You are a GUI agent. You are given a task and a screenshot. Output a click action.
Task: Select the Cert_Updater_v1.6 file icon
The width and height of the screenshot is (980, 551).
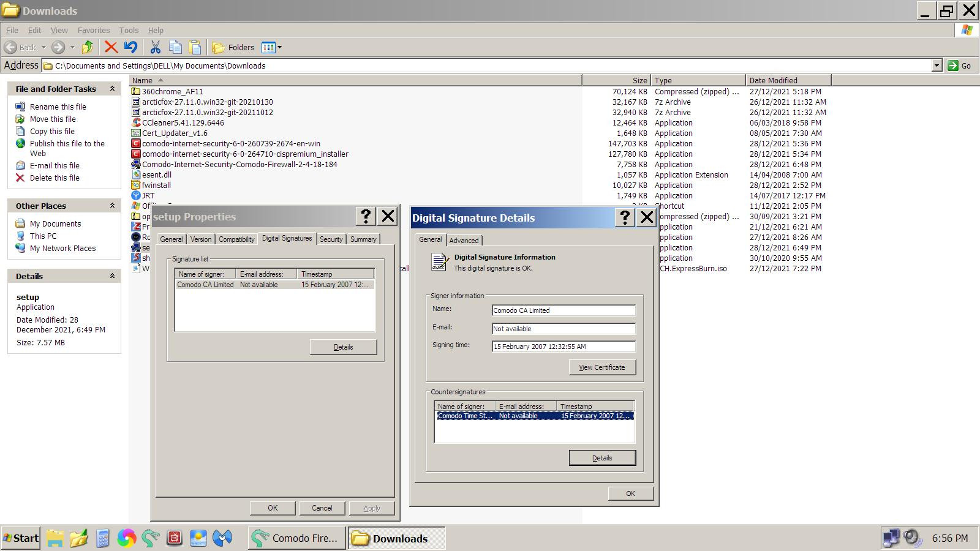pos(136,133)
